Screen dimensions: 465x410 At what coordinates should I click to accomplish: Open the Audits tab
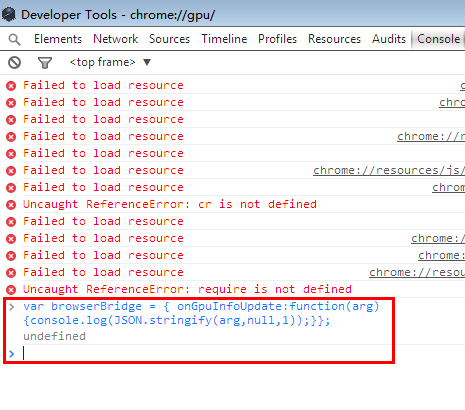[389, 39]
